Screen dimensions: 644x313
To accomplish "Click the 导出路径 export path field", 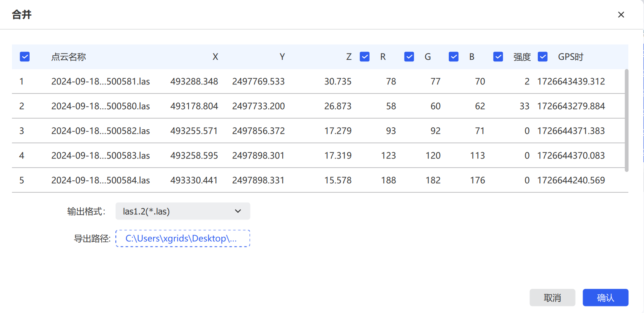I will click(183, 238).
